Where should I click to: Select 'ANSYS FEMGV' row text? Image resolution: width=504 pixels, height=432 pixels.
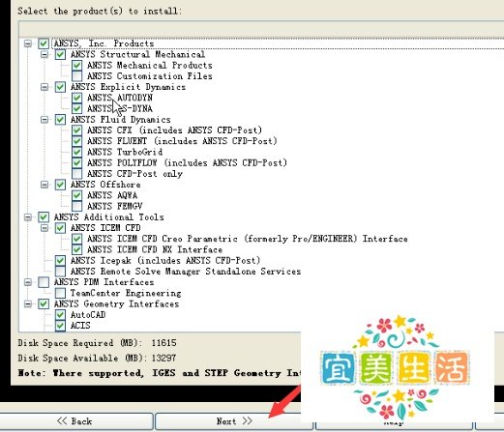coord(115,206)
